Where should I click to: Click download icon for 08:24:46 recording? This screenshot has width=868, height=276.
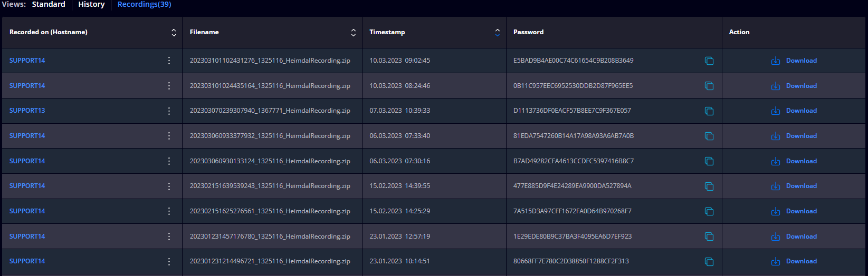tap(776, 86)
